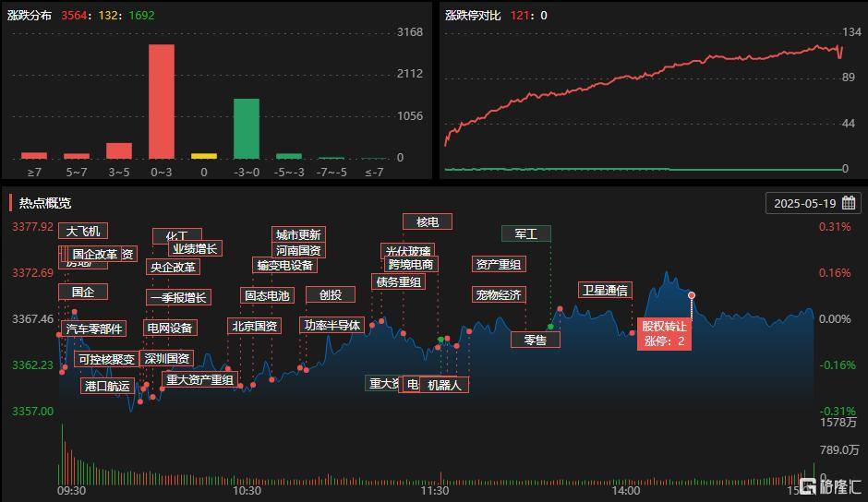
Task: Click the yellow flat-stocks bar at 0
Action: click(204, 156)
